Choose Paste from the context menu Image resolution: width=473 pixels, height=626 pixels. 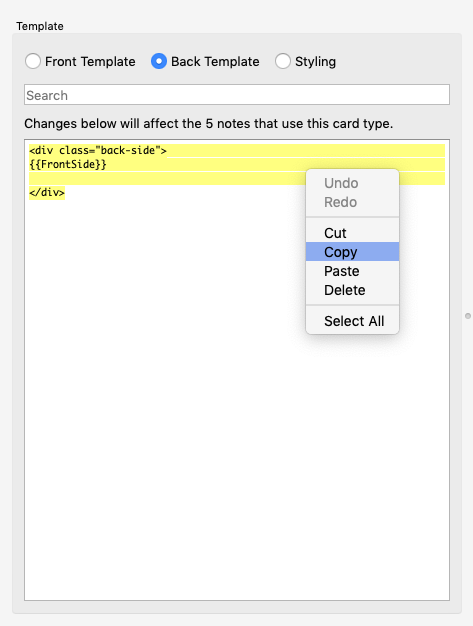(352, 271)
